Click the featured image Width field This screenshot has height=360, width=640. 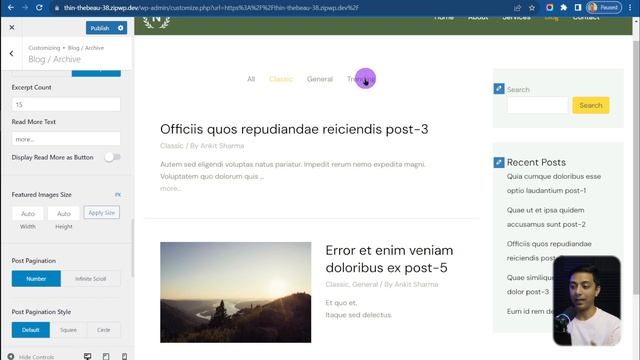pos(28,213)
